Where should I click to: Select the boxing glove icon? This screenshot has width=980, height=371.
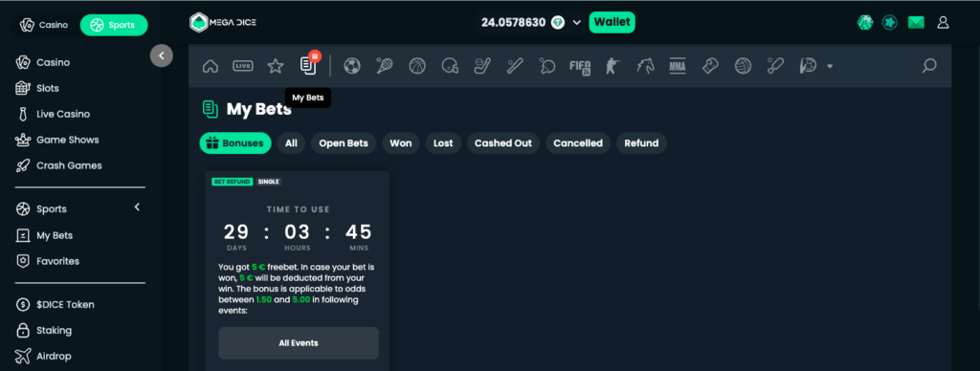[x=710, y=66]
